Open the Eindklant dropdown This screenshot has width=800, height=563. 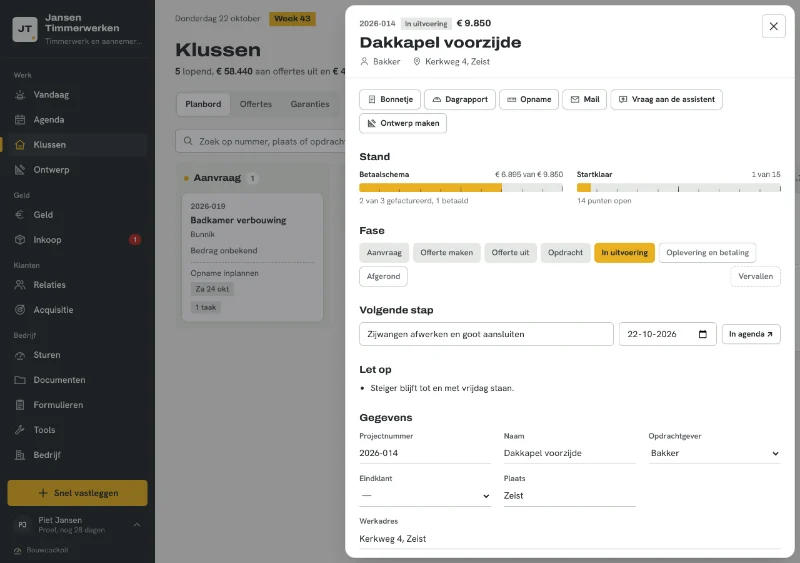click(425, 496)
